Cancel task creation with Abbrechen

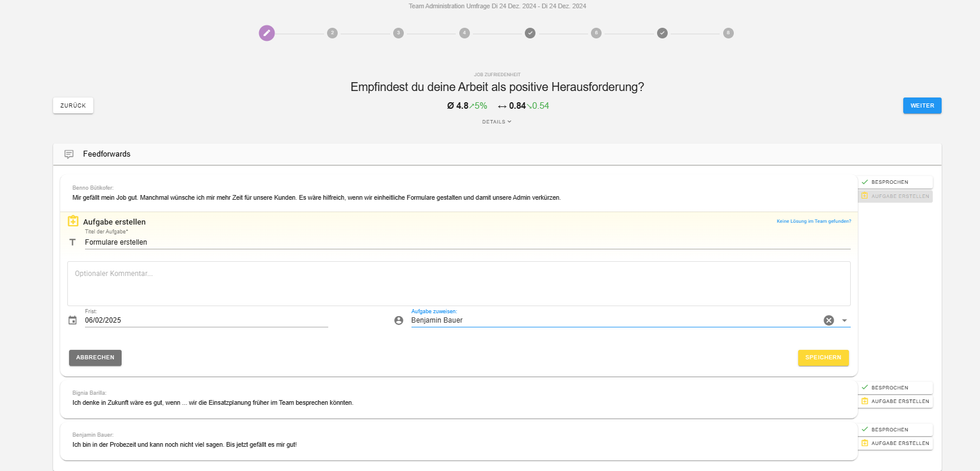pyautogui.click(x=95, y=358)
